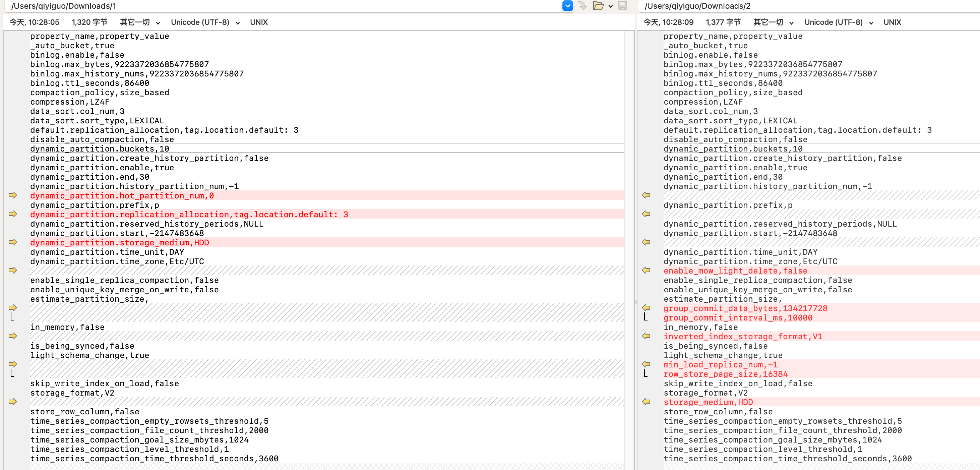Screen dimensions: 980x470
Task: Select left line binlog.ttl_seconds,86400
Action: (x=90, y=83)
